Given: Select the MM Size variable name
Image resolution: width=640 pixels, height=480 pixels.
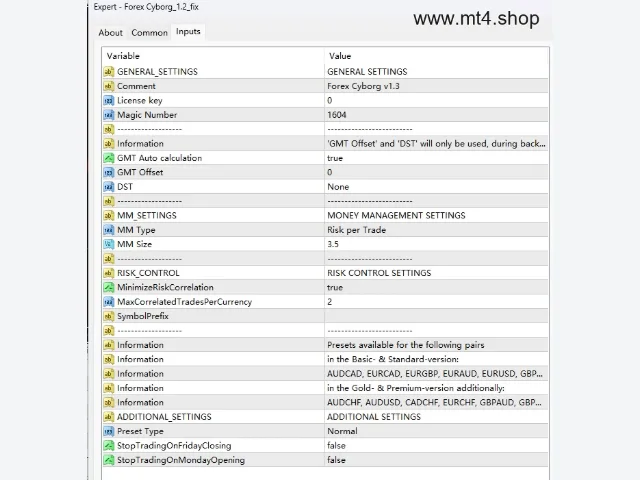Looking at the screenshot, I should (x=134, y=244).
